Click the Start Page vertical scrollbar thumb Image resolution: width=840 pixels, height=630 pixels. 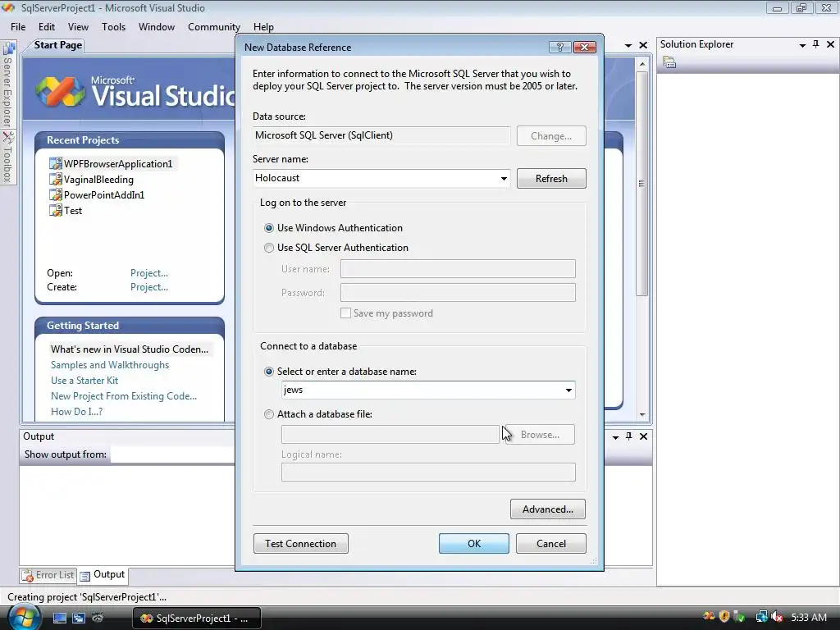click(x=641, y=183)
